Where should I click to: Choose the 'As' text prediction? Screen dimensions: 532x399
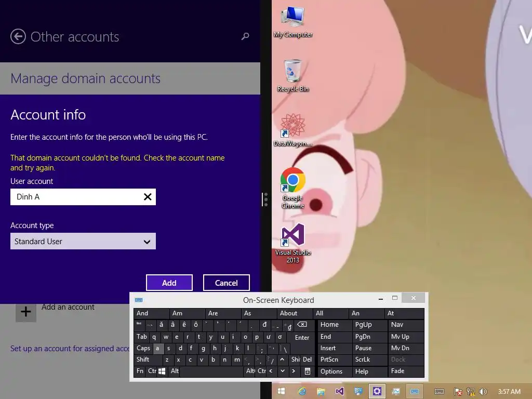(260, 313)
